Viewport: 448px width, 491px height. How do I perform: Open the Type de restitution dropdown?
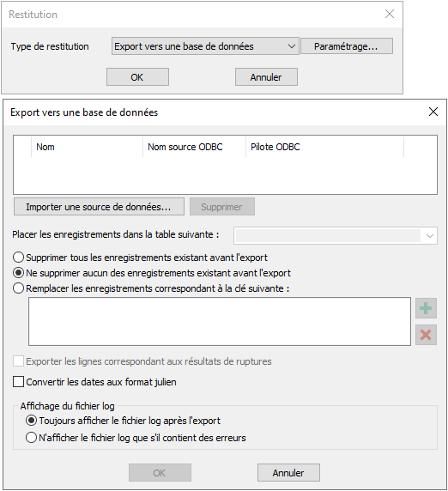click(205, 46)
